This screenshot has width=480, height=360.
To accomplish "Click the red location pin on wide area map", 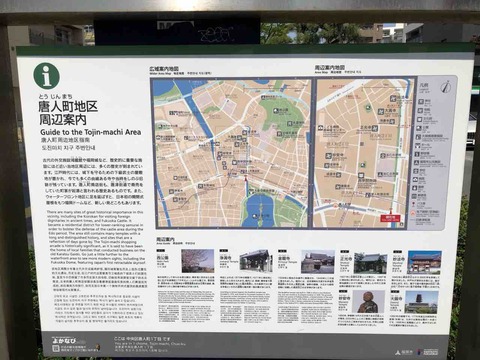I will click(x=246, y=178).
